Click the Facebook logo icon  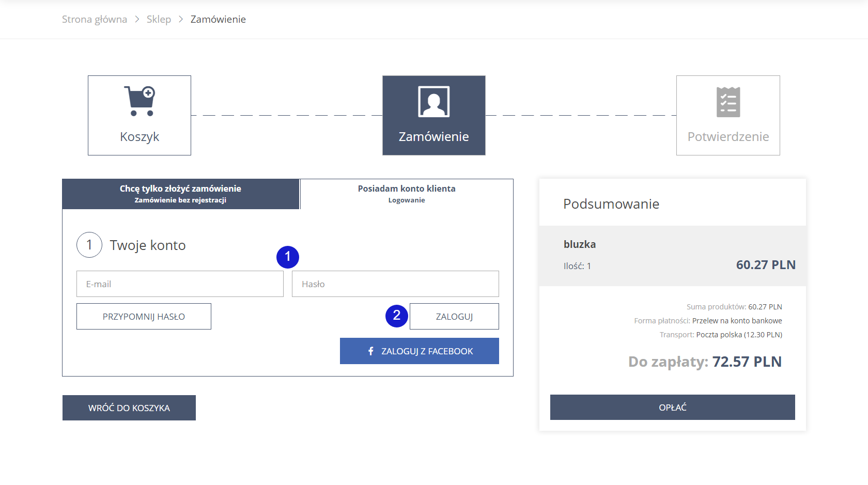[x=370, y=351]
